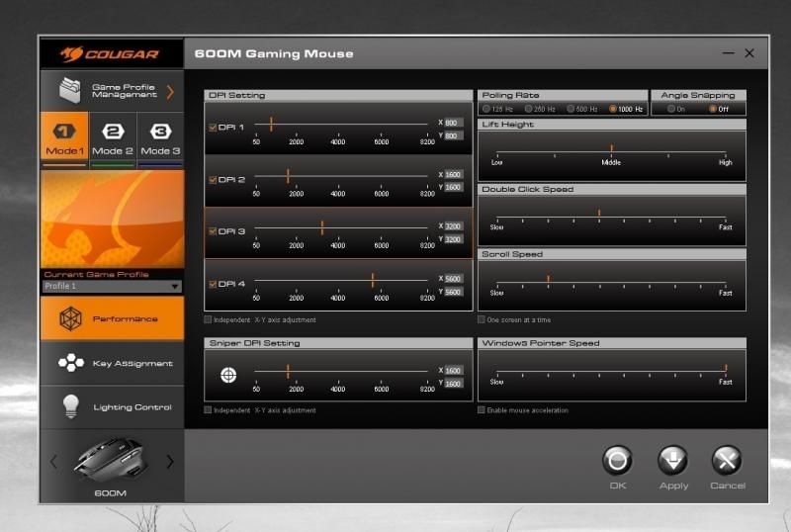Click the Lift Height slider handle
Screen dimensions: 791x532
611,148
